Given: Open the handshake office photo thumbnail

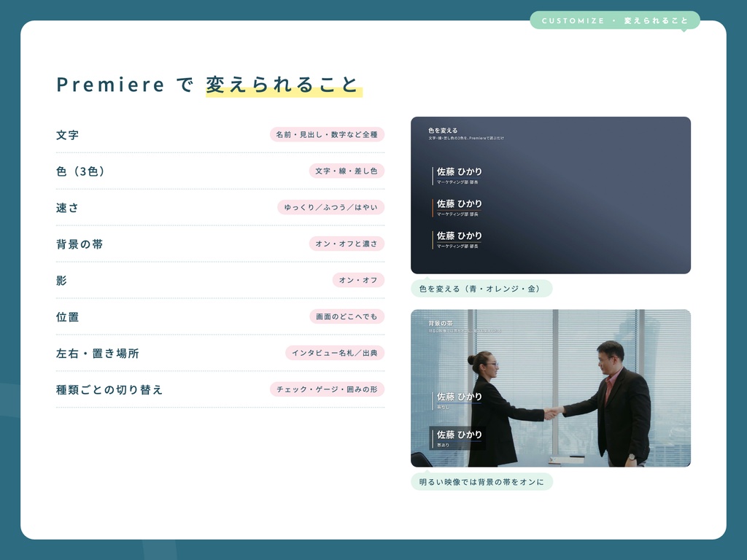Looking at the screenshot, I should click(551, 388).
